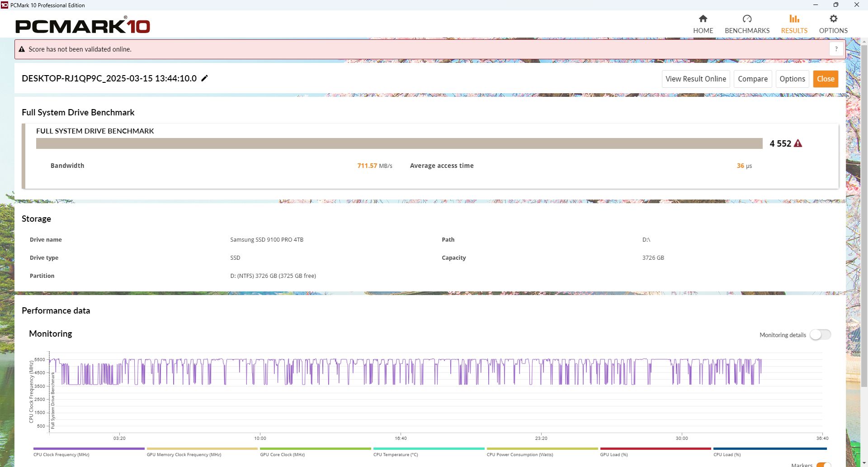Click the "Average access time" label
The image size is (868, 467).
442,166
